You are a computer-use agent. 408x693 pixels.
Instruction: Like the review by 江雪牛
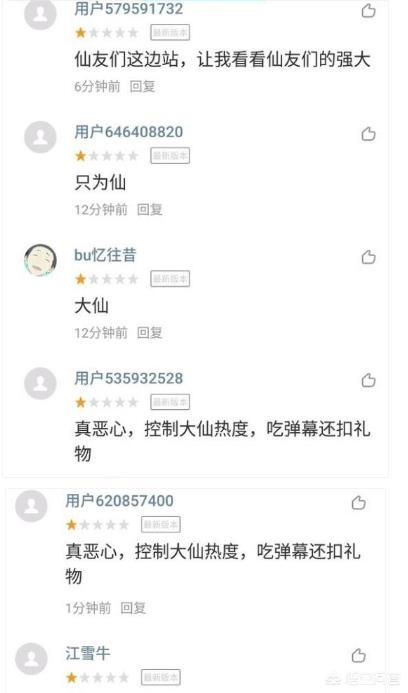tap(358, 655)
